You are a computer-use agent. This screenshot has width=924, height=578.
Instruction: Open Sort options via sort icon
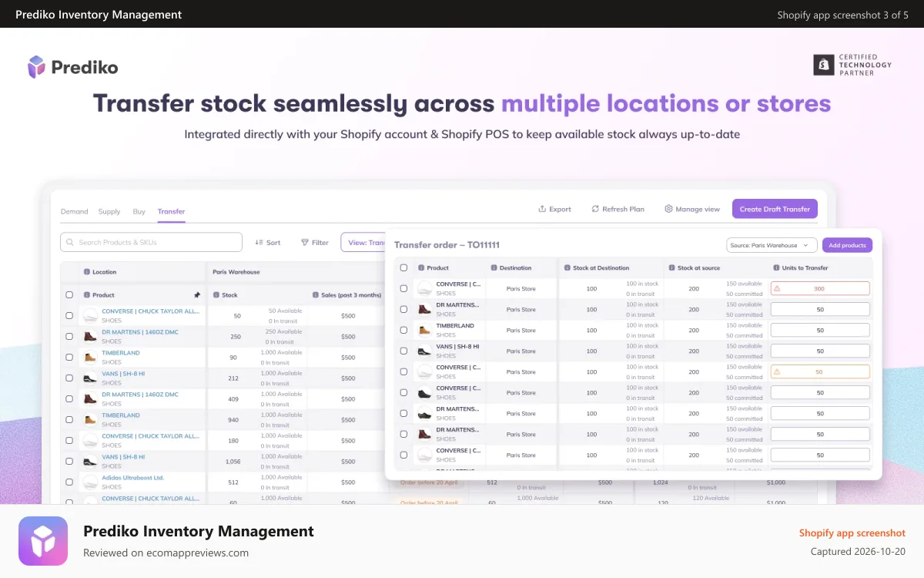tap(259, 242)
